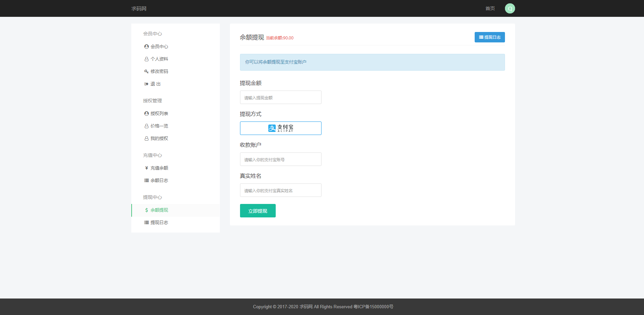Image resolution: width=644 pixels, height=315 pixels.
Task: Click the yen icon for 充值余额
Action: pyautogui.click(x=146, y=168)
